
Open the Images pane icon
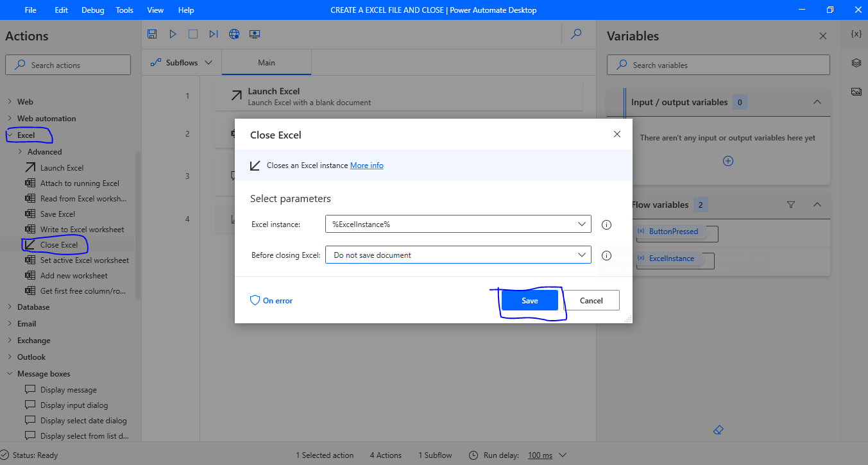(856, 92)
